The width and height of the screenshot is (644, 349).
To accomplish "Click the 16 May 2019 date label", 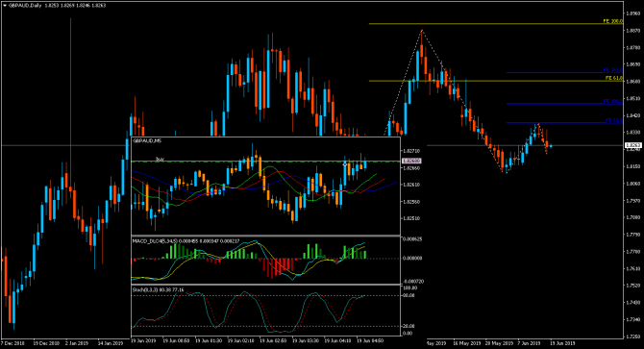I will 467,343.
